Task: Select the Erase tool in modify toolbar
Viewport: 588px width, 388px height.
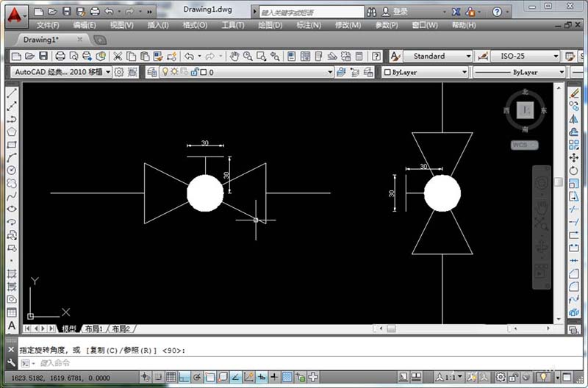Action: (574, 93)
